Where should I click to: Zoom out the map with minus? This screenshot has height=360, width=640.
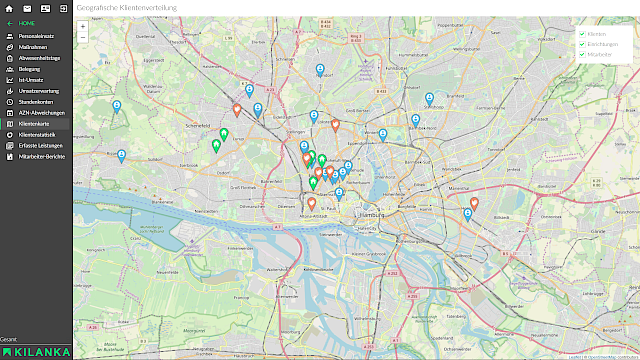point(83,38)
